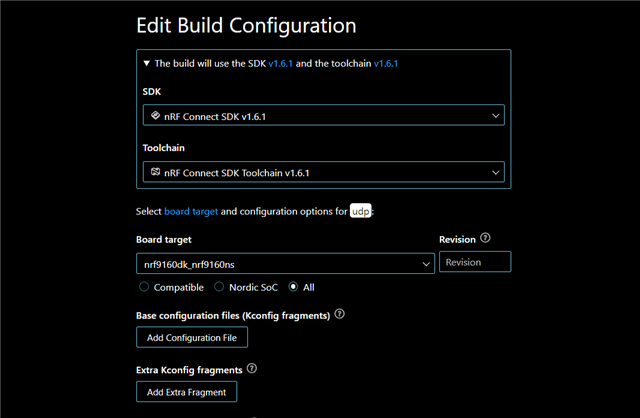
Task: Open the SDK v1.6.1 link
Action: point(280,63)
